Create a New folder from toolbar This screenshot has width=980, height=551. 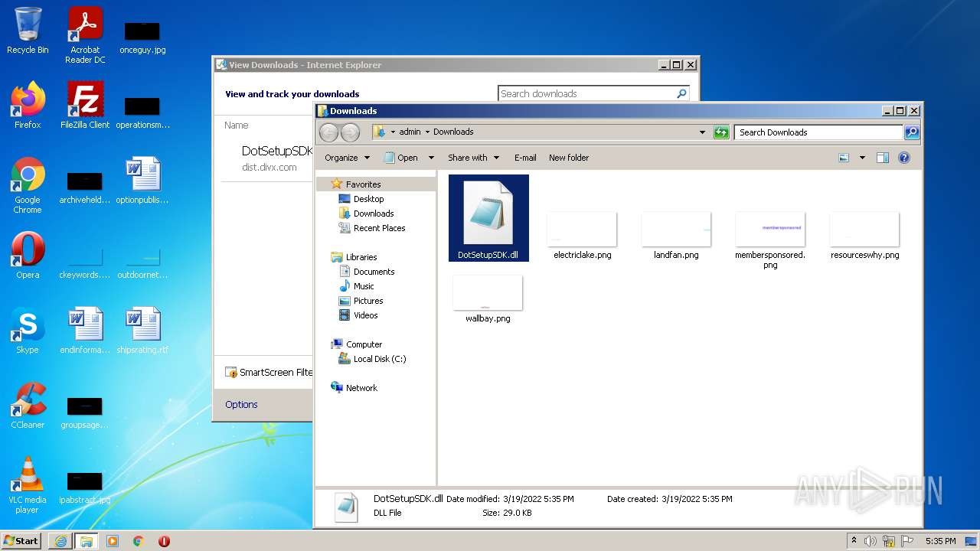coord(569,158)
